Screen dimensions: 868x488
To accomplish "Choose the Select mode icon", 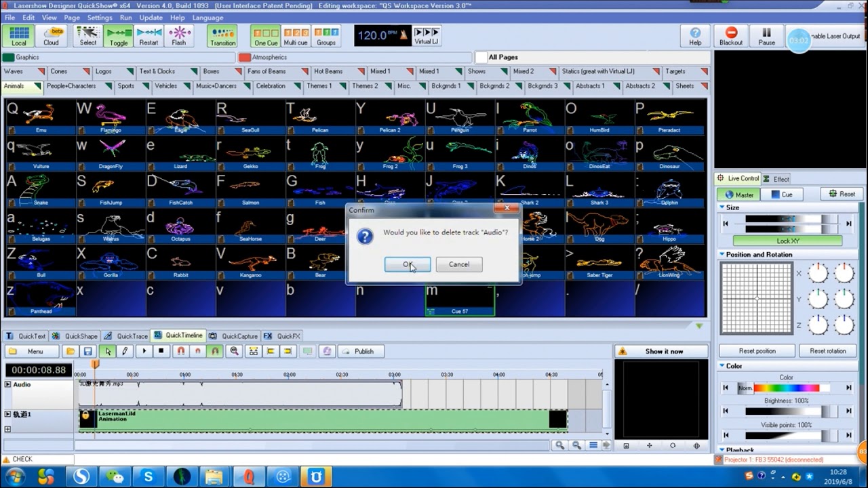I will point(88,36).
